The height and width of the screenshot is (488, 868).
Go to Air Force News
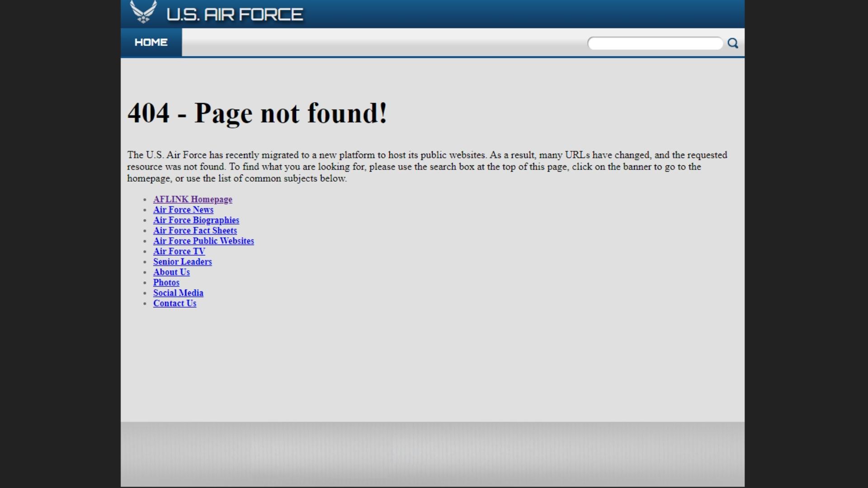[183, 210]
